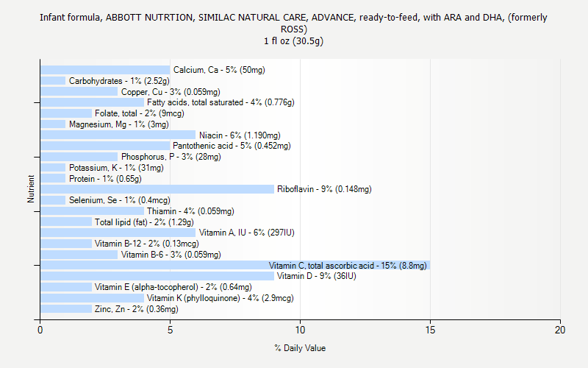
Task: Click the Copper, Cu - 3% (0.059mg) label
Action: tap(171, 92)
